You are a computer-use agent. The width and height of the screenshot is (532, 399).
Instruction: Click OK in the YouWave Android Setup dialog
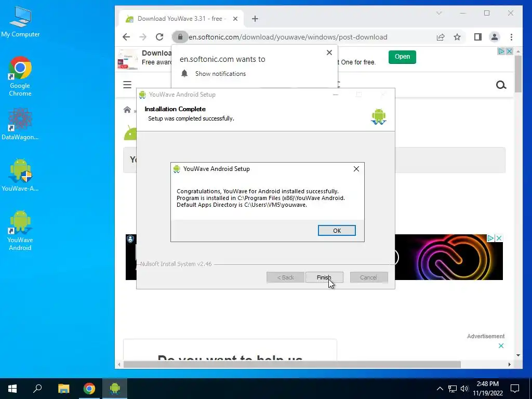click(x=337, y=230)
